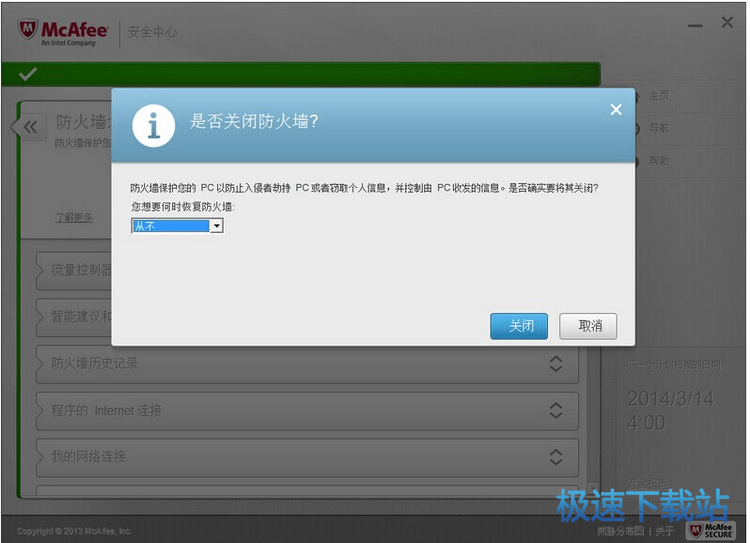Screen dimensions: 750x543
Task: Click the McAfee shield logo
Action: [x=27, y=29]
